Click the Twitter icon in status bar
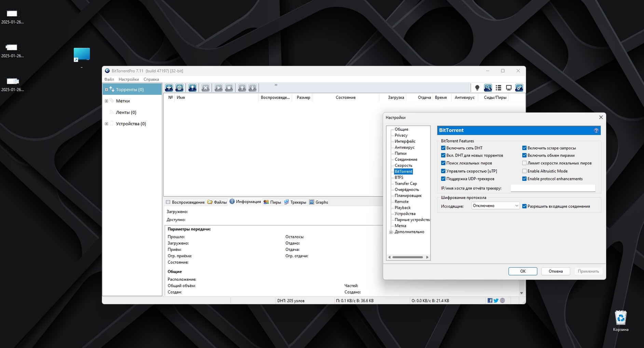Screen dimensions: 644x348 pyautogui.click(x=496, y=301)
